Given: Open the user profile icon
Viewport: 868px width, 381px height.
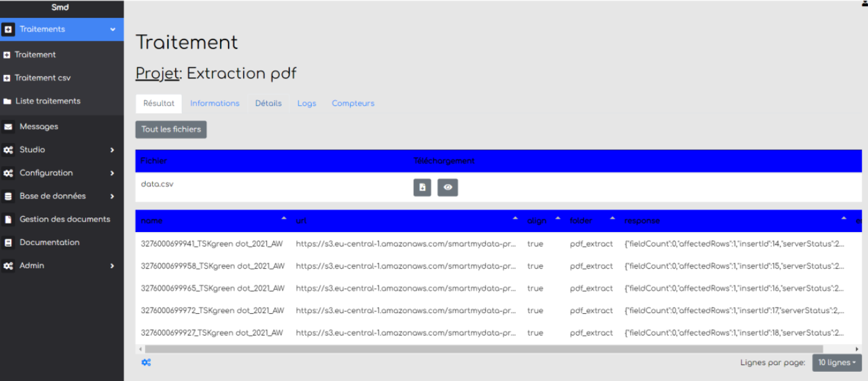Looking at the screenshot, I should coord(864,3).
